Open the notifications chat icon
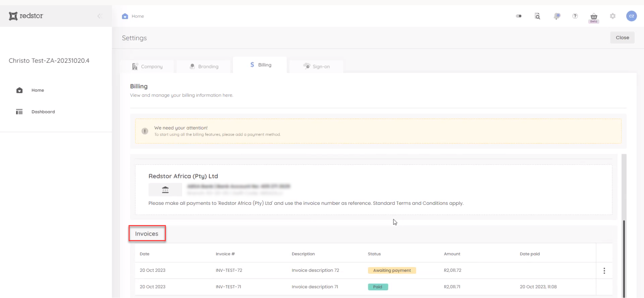The image size is (644, 298). pos(557,16)
